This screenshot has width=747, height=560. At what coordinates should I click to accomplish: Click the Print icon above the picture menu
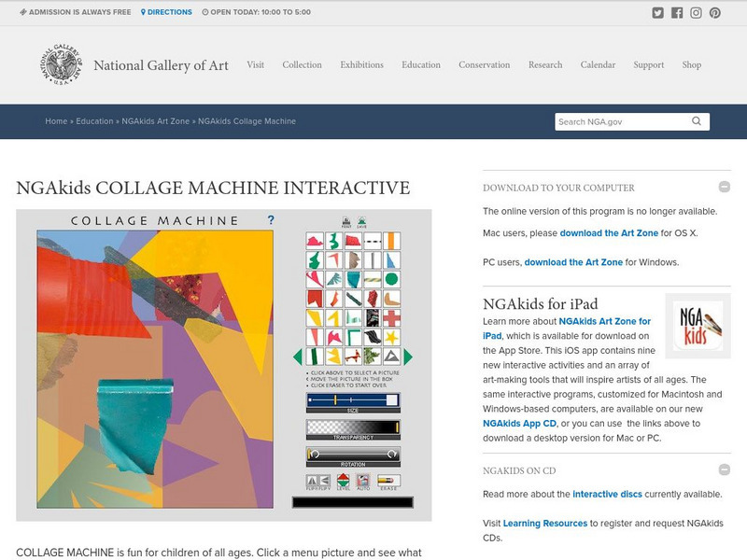(x=346, y=220)
